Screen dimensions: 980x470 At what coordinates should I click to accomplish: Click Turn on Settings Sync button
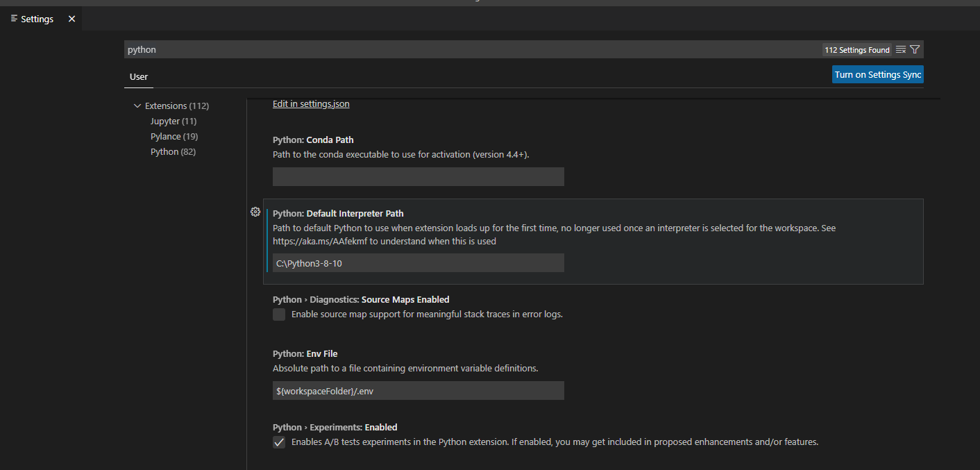click(878, 75)
